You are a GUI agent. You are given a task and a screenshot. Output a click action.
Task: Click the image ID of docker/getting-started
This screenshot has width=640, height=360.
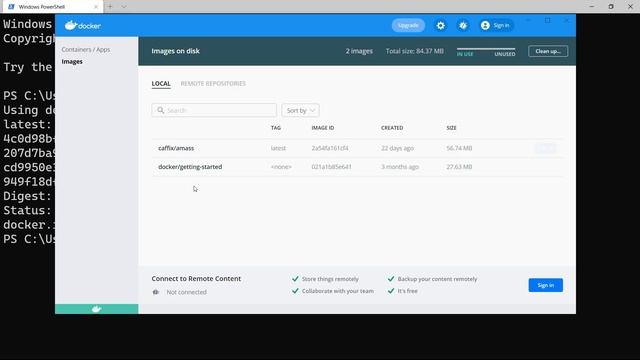(331, 167)
